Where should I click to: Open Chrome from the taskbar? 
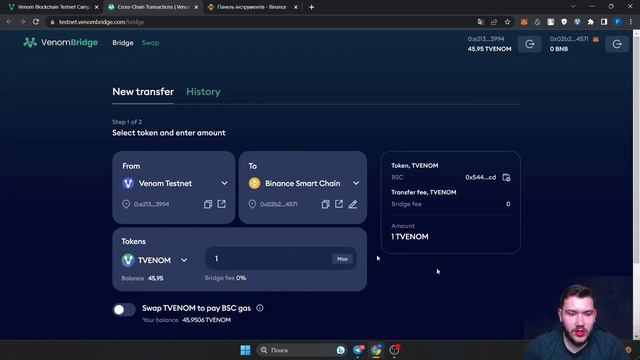pyautogui.click(x=376, y=350)
